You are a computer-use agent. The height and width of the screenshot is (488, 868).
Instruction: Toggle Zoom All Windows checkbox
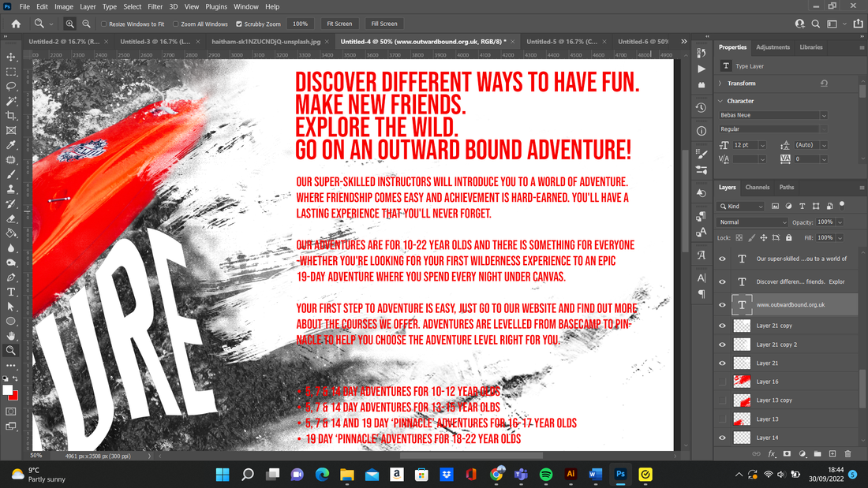[x=175, y=24]
